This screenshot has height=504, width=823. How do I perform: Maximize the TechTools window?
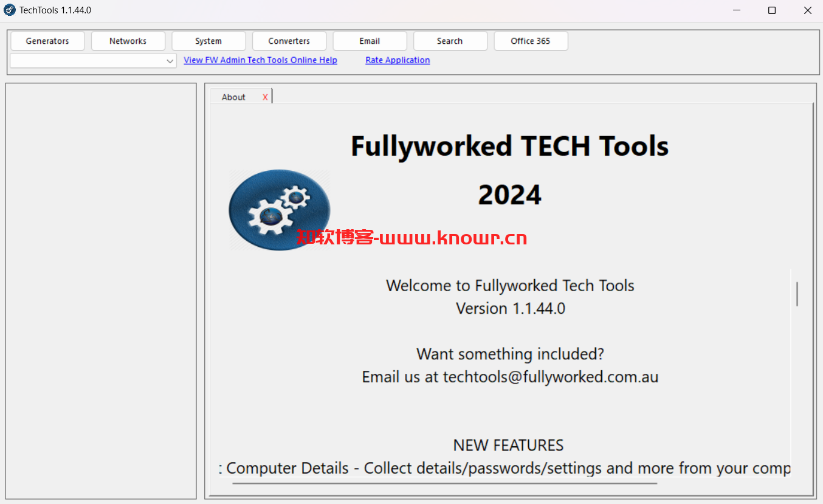[x=772, y=10]
